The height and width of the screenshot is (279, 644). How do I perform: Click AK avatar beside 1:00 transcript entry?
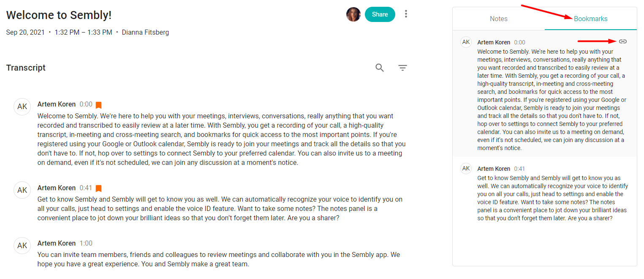click(x=22, y=246)
